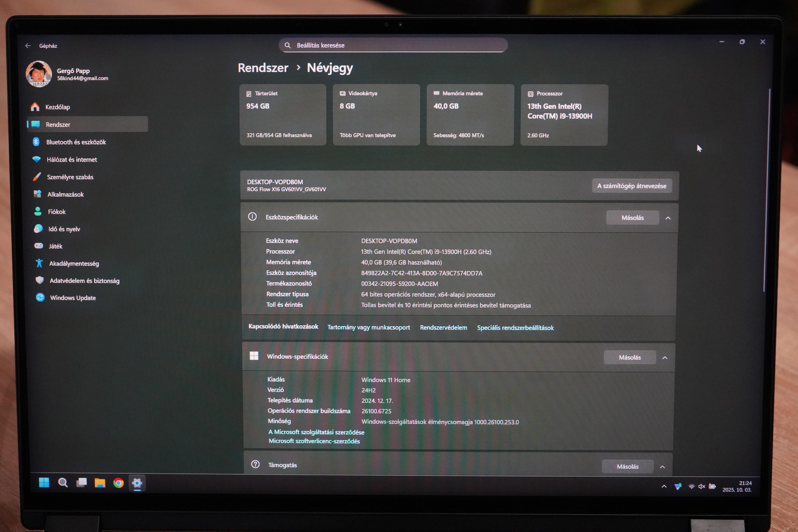Focus the Beállítás keresése search field

[x=393, y=45]
